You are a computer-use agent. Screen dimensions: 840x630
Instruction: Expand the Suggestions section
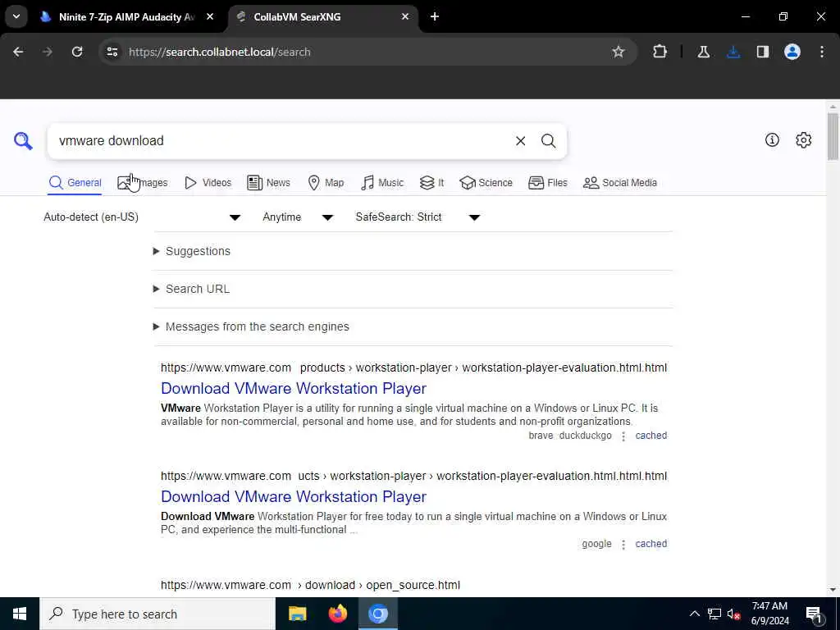pyautogui.click(x=192, y=251)
